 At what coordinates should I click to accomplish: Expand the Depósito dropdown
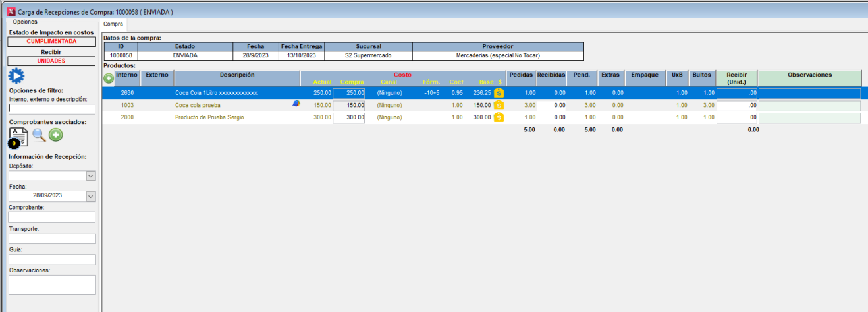[91, 176]
